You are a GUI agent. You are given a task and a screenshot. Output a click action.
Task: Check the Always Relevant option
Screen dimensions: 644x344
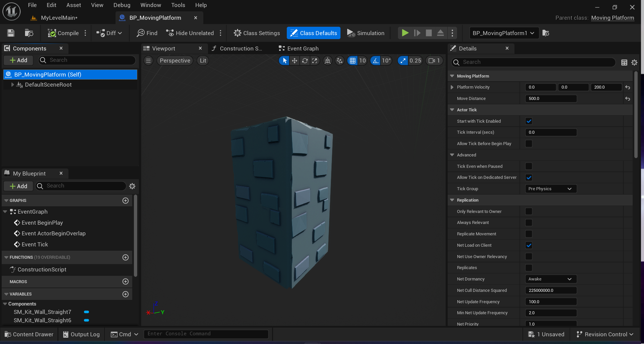pyautogui.click(x=529, y=223)
